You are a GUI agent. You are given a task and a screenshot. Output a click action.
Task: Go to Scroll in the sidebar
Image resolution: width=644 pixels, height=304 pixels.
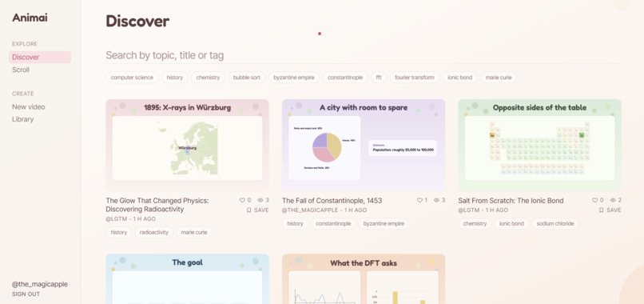click(21, 70)
